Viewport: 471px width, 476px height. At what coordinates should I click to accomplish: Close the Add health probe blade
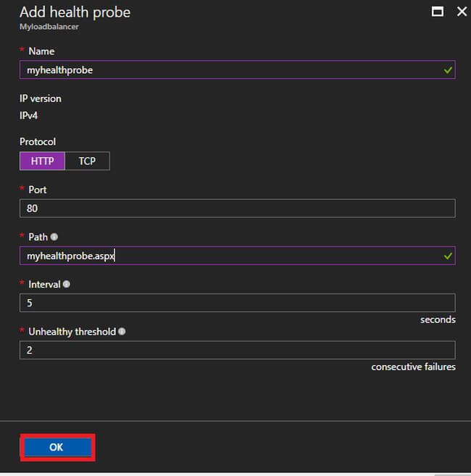(x=462, y=12)
